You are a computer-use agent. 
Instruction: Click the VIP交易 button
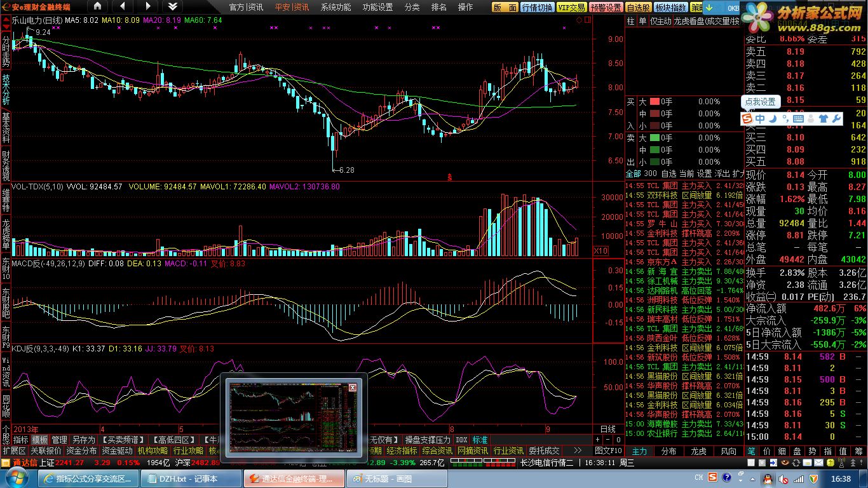click(571, 8)
